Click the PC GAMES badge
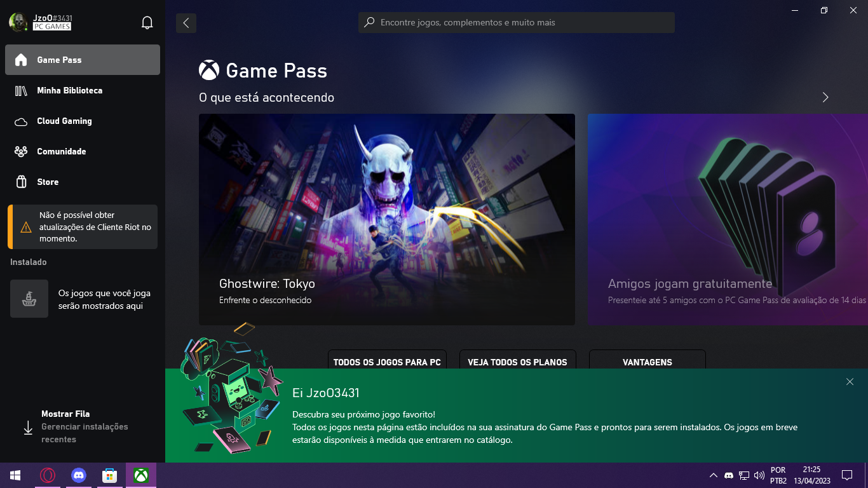Image resolution: width=868 pixels, height=488 pixels. [x=52, y=27]
